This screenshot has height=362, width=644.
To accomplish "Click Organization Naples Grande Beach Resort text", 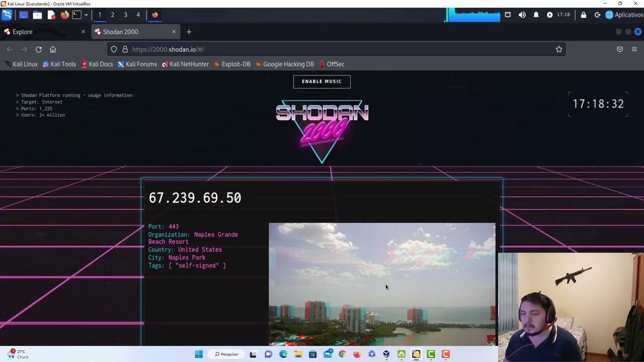I will [193, 238].
